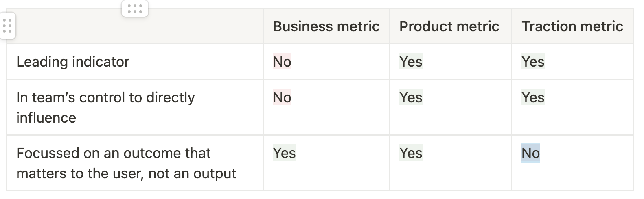Click green Yes for Product metric Leading indicator
This screenshot has width=644, height=199.
[x=411, y=62]
